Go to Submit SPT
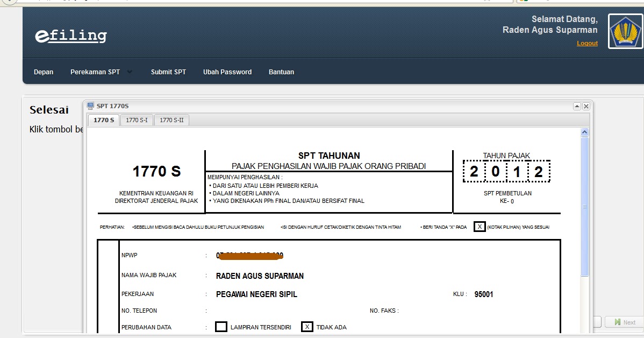Screen dimensions: 644x338 [x=168, y=72]
